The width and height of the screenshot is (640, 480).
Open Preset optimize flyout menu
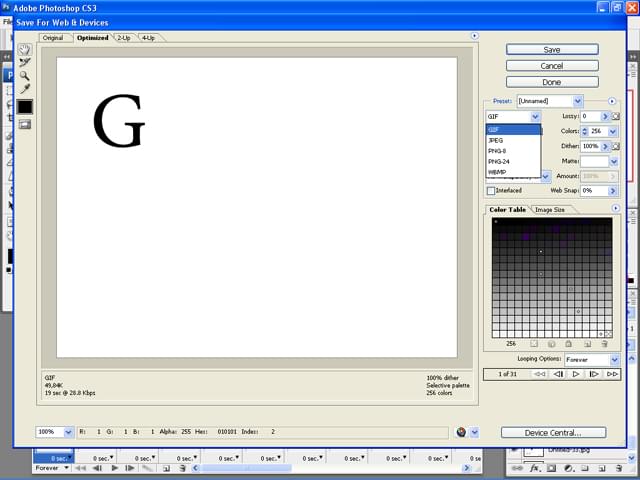pyautogui.click(x=611, y=101)
